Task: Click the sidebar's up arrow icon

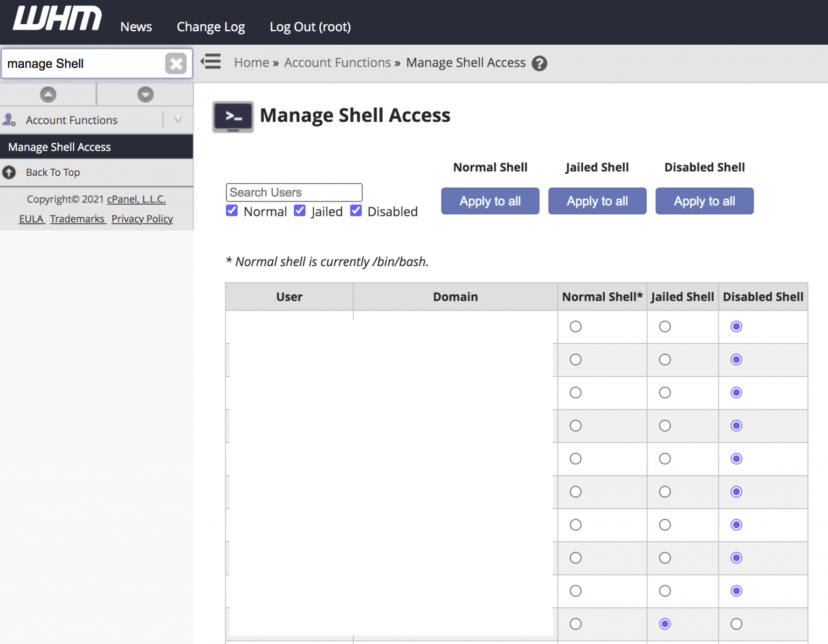Action: [48, 94]
